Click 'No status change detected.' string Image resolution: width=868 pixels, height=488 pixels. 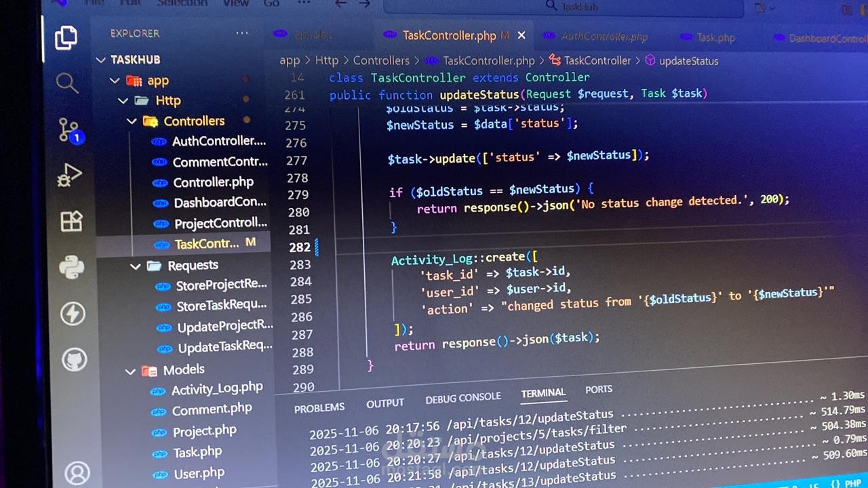pyautogui.click(x=662, y=203)
